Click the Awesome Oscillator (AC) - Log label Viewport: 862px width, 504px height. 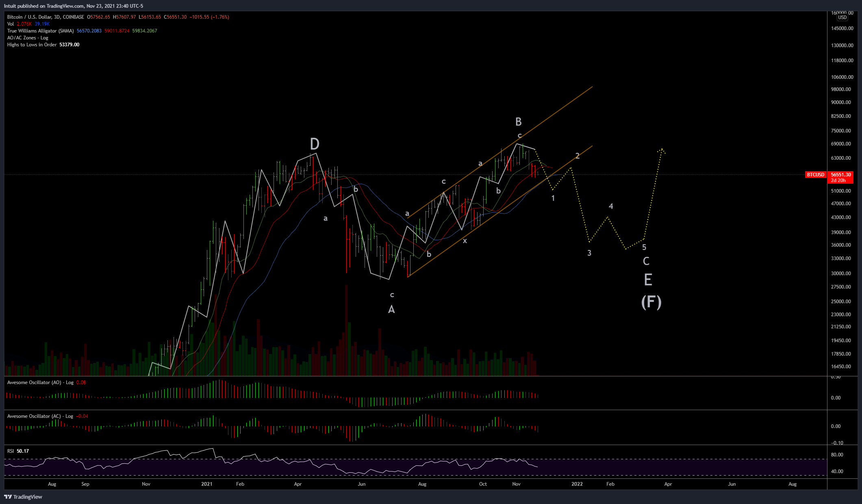coord(40,416)
